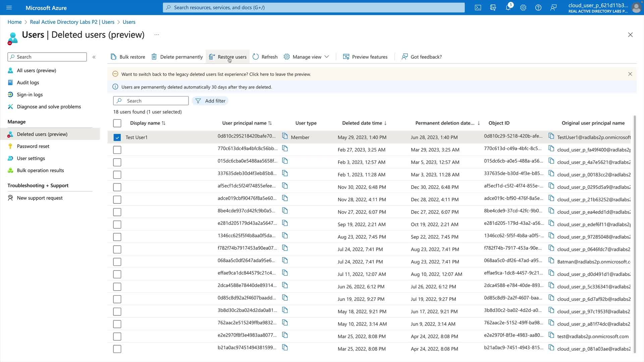Open Azure Cloud Shell icon
Image resolution: width=644 pixels, height=362 pixels.
[478, 7]
